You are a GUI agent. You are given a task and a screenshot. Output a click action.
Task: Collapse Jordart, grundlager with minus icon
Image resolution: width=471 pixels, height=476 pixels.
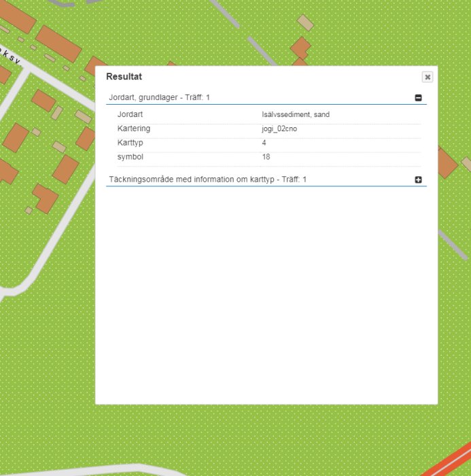coord(418,98)
